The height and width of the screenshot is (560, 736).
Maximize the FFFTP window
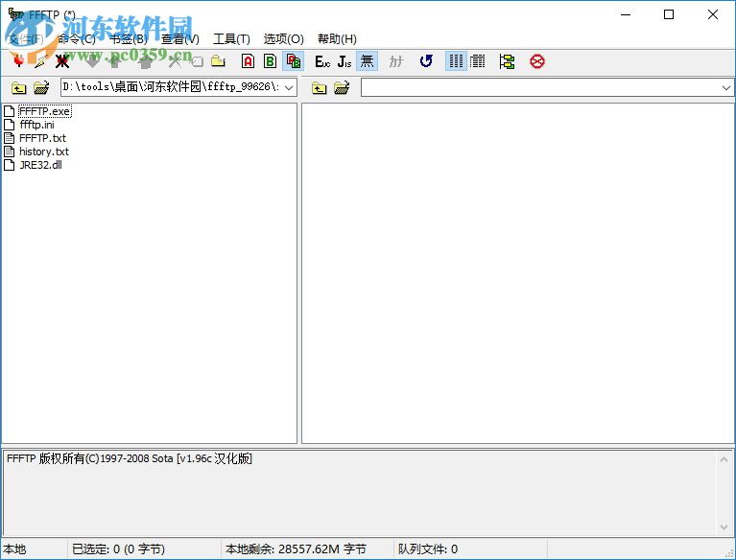[669, 14]
